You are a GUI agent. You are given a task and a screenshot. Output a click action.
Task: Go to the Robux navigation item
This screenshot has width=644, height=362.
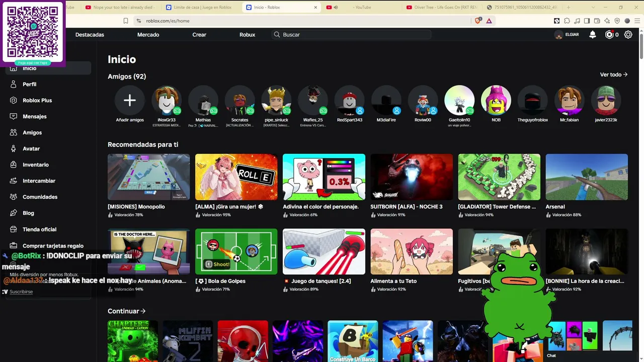(x=247, y=35)
